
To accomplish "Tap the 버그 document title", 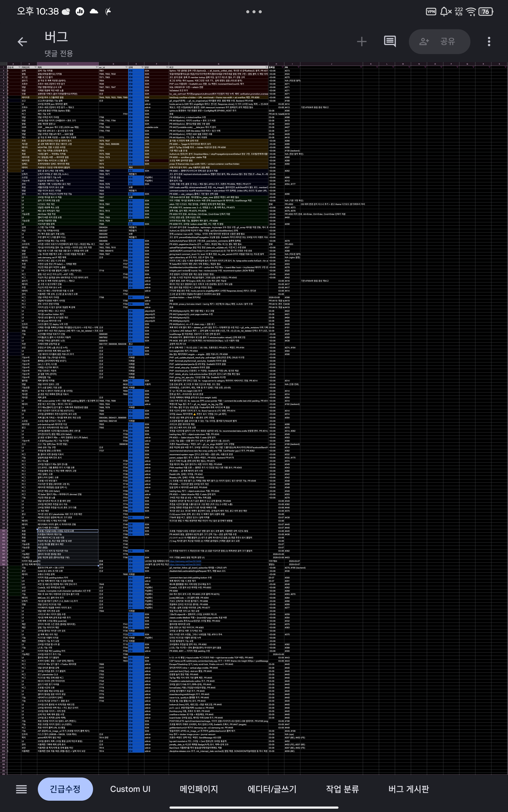I will [56, 37].
